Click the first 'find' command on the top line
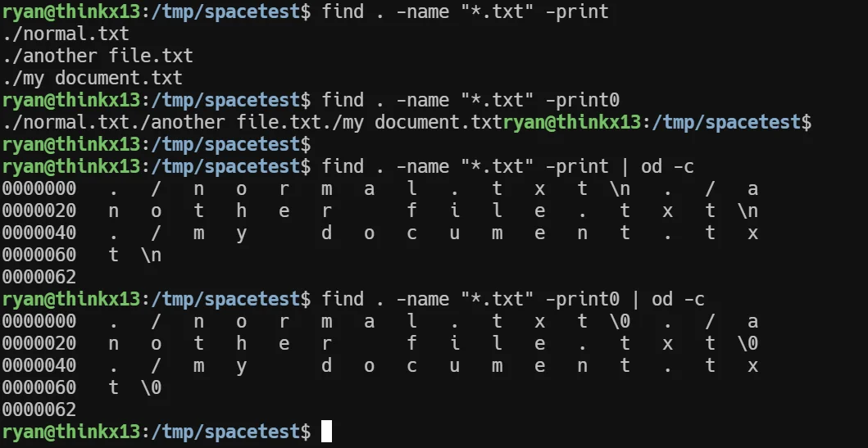The image size is (868, 448). coord(343,12)
